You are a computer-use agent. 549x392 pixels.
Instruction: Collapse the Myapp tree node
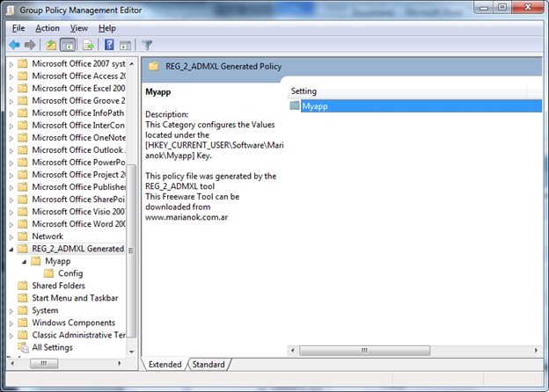(x=24, y=262)
